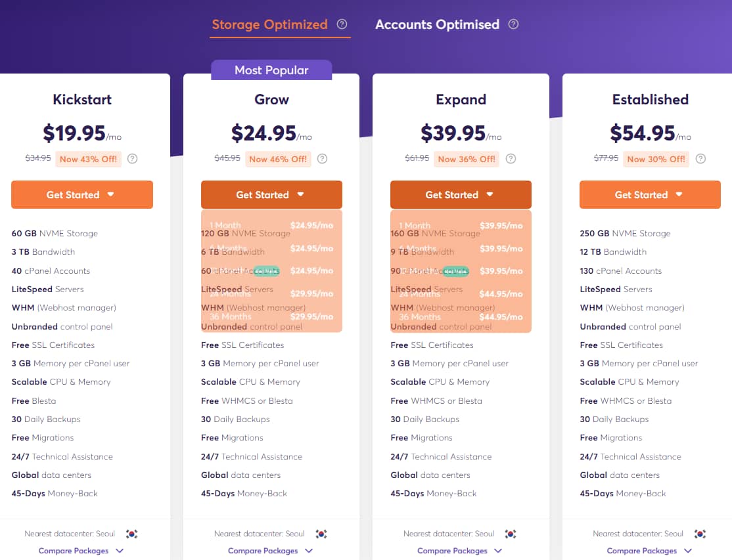The height and width of the screenshot is (560, 732).
Task: Expand Compare Packages under Expand plan
Action: 460,551
